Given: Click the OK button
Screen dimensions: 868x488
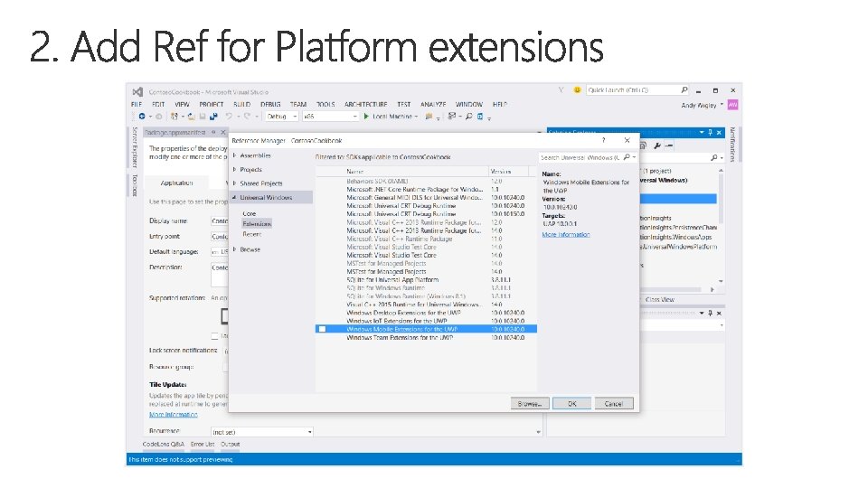Looking at the screenshot, I should pyautogui.click(x=571, y=403).
